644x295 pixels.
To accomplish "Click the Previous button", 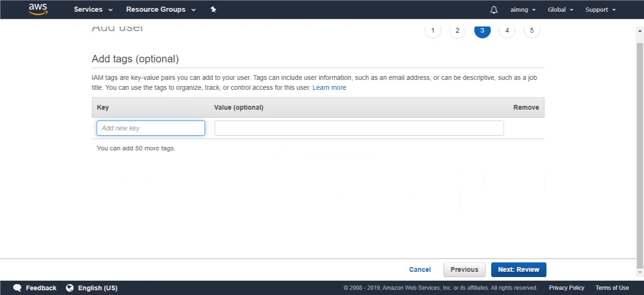I will pos(464,269).
